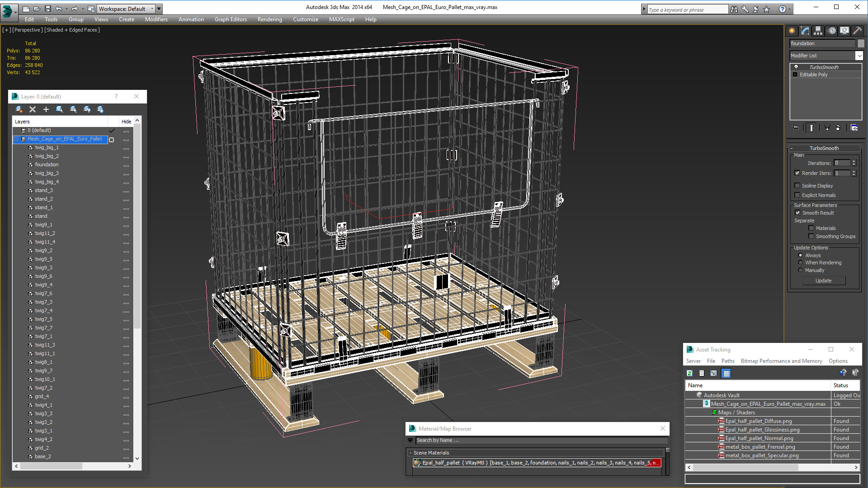Image resolution: width=868 pixels, height=488 pixels.
Task: Open Material Browser options arrow
Action: pos(410,441)
